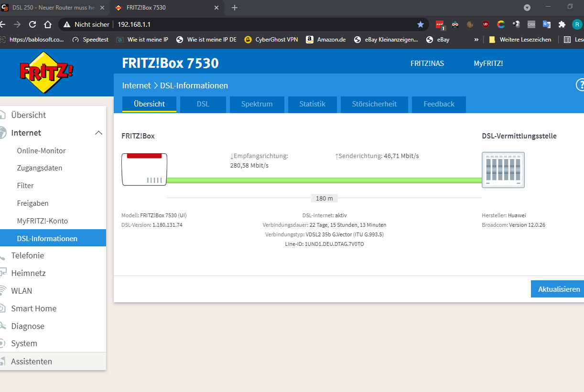584x392 pixels.
Task: Open the Amazon.de bookmark
Action: point(326,40)
